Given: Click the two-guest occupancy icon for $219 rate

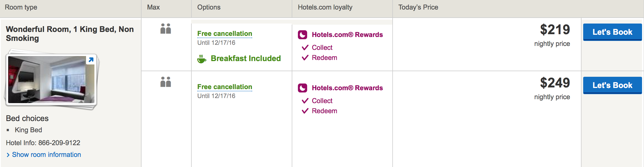Looking at the screenshot, I should tap(166, 29).
